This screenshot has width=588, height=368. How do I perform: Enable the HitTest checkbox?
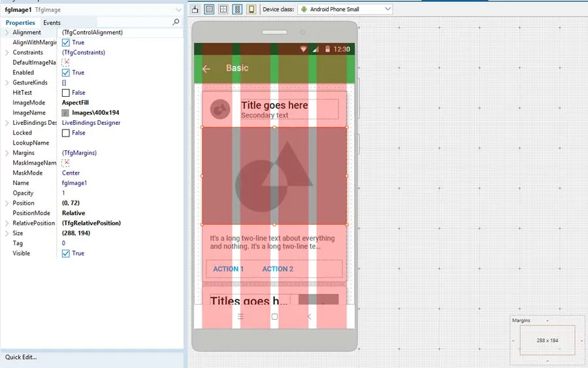pos(65,93)
